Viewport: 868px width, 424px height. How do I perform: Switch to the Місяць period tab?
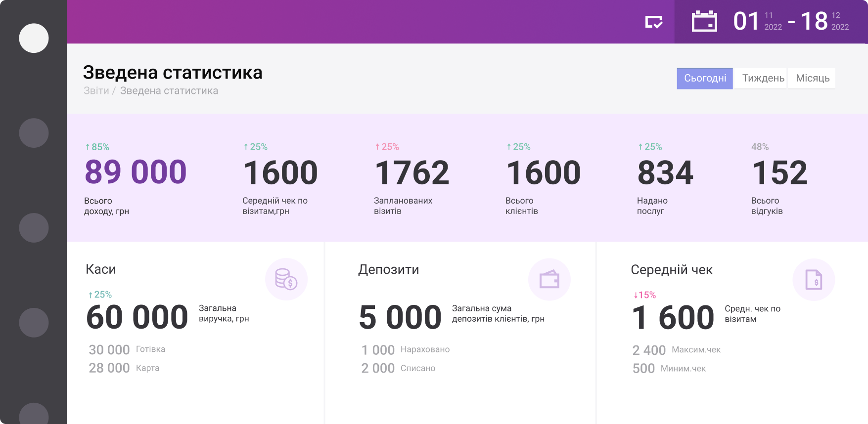[812, 78]
